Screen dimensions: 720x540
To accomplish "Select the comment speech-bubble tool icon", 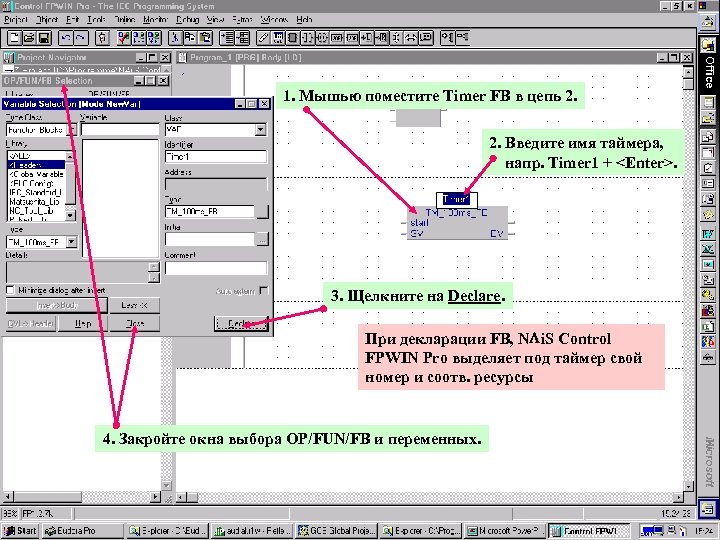I will pos(426,38).
